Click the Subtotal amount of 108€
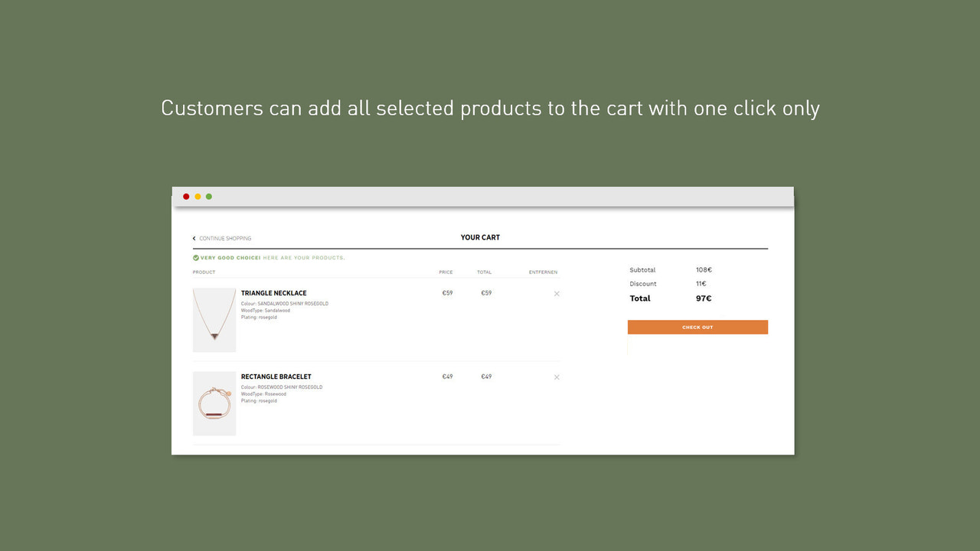This screenshot has width=980, height=551. [x=704, y=269]
